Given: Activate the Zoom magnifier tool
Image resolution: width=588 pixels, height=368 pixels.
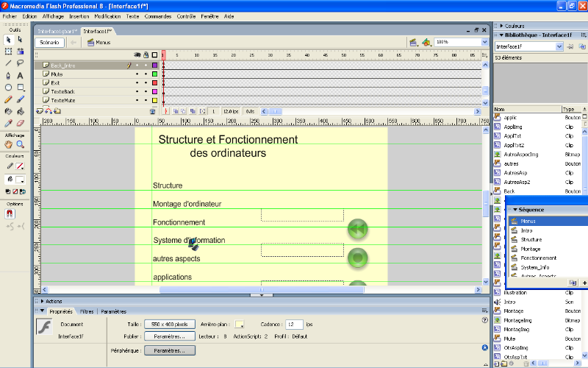Looking at the screenshot, I should click(x=20, y=145).
